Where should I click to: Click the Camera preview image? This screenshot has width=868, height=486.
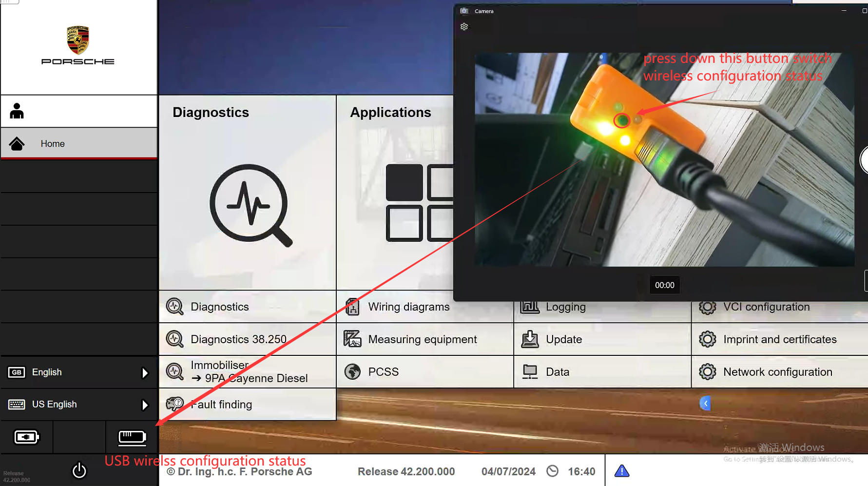coord(664,159)
